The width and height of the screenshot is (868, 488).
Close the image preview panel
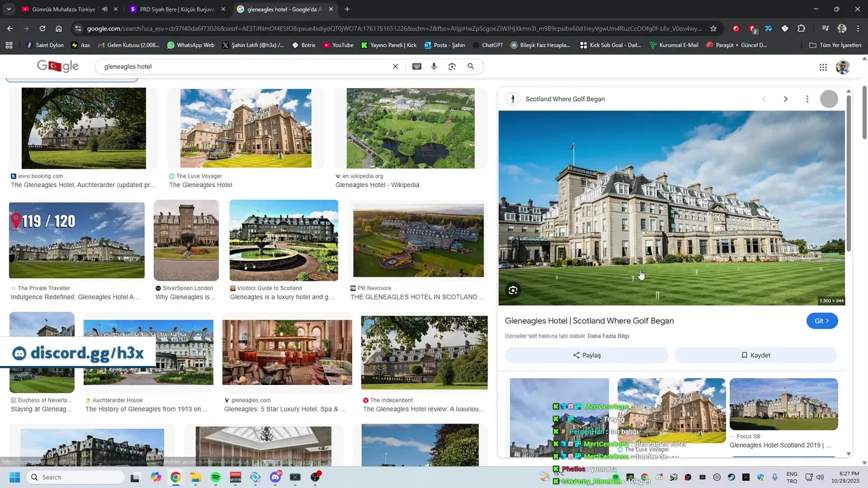(829, 99)
